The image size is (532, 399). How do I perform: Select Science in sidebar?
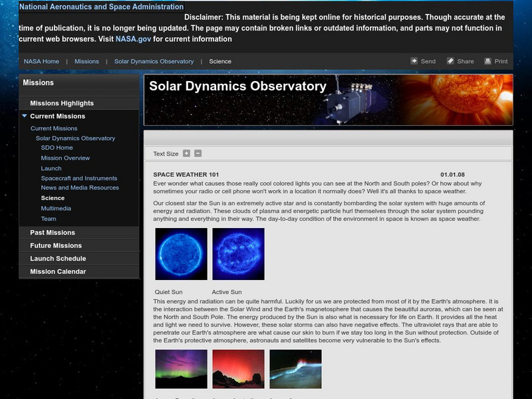pos(53,198)
